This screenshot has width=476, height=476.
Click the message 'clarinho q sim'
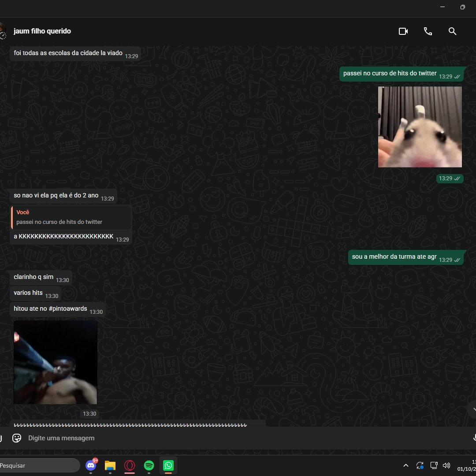[x=41, y=278]
